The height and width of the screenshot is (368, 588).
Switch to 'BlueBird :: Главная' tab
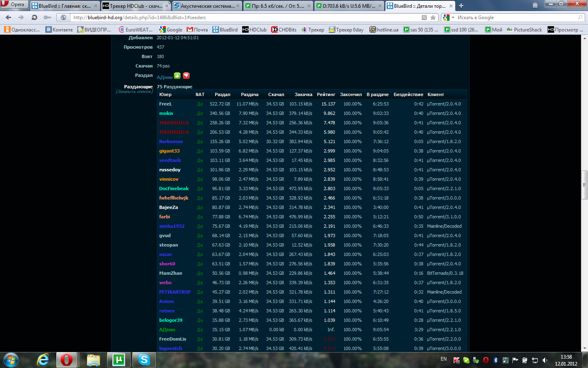(x=65, y=6)
